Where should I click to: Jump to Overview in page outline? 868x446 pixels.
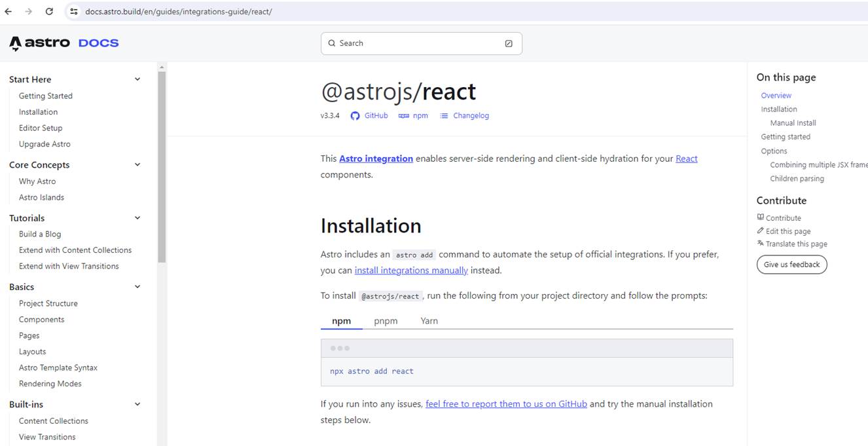[x=776, y=96]
